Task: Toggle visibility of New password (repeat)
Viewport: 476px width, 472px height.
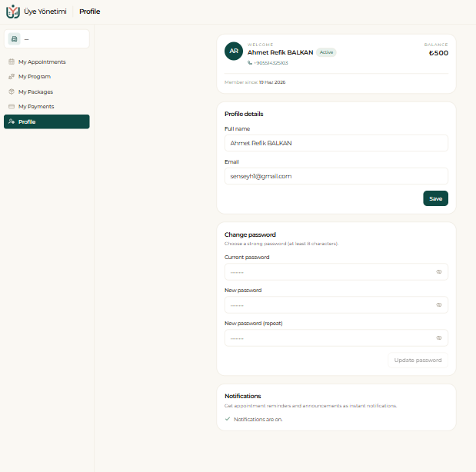Action: 439,337
